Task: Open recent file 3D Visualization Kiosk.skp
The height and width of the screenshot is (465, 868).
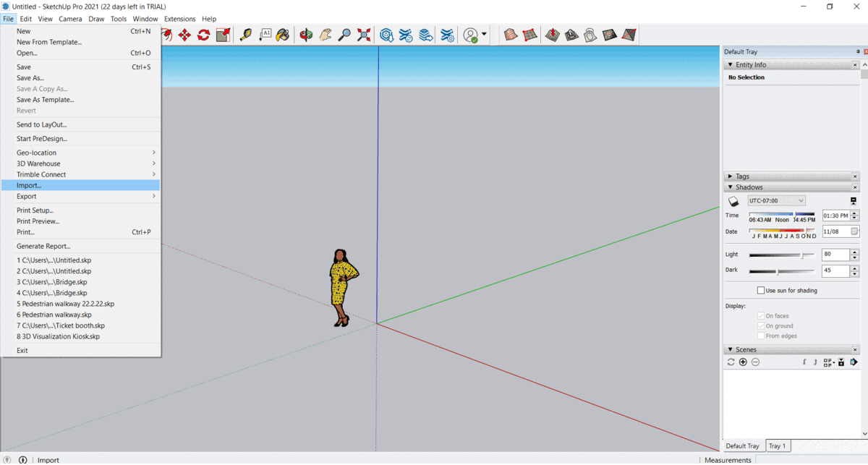Action: click(x=80, y=336)
